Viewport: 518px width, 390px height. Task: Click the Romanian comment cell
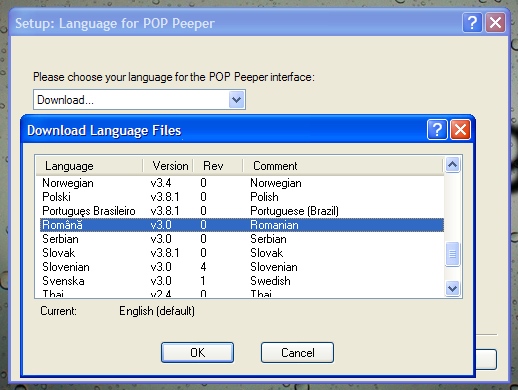(x=274, y=225)
